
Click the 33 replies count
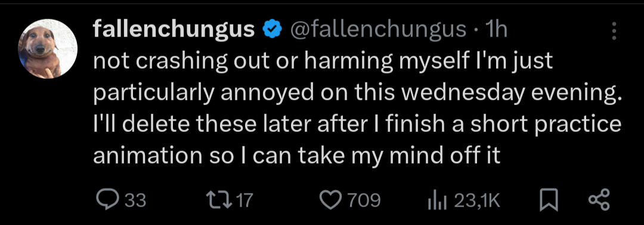(135, 201)
